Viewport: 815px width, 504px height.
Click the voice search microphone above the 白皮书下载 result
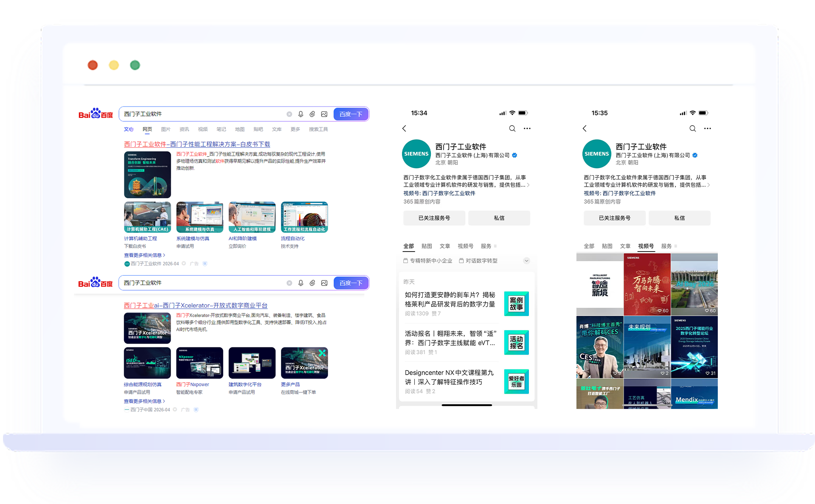point(301,114)
